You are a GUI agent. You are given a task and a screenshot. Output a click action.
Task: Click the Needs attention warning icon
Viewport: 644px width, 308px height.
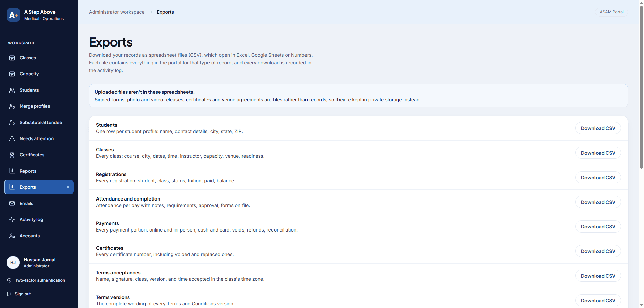(12, 138)
